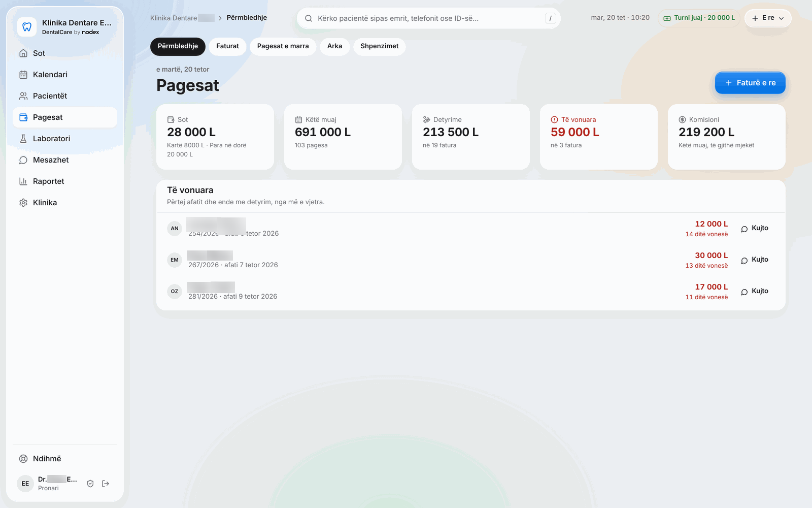Image resolution: width=812 pixels, height=508 pixels.
Task: Click Faturë e re button
Action: [750, 83]
